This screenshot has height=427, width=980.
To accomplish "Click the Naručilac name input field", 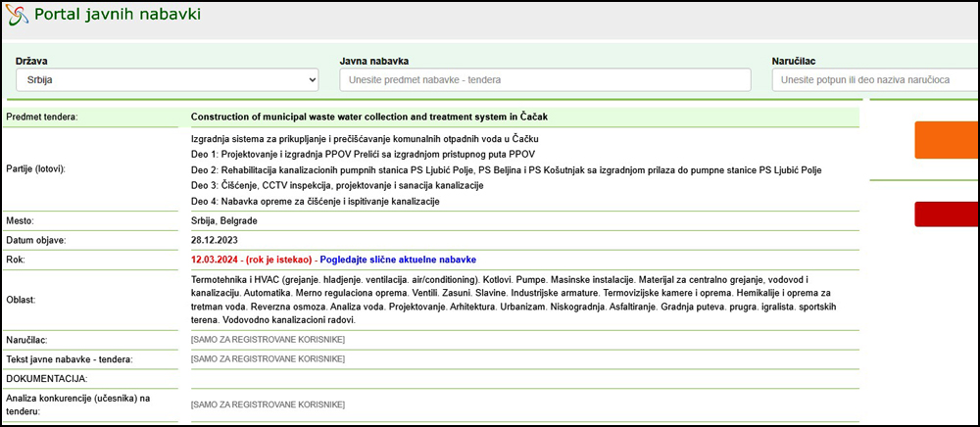I will click(875, 80).
